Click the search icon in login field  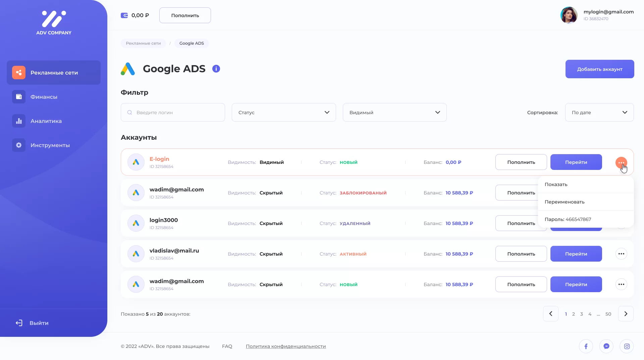click(129, 113)
